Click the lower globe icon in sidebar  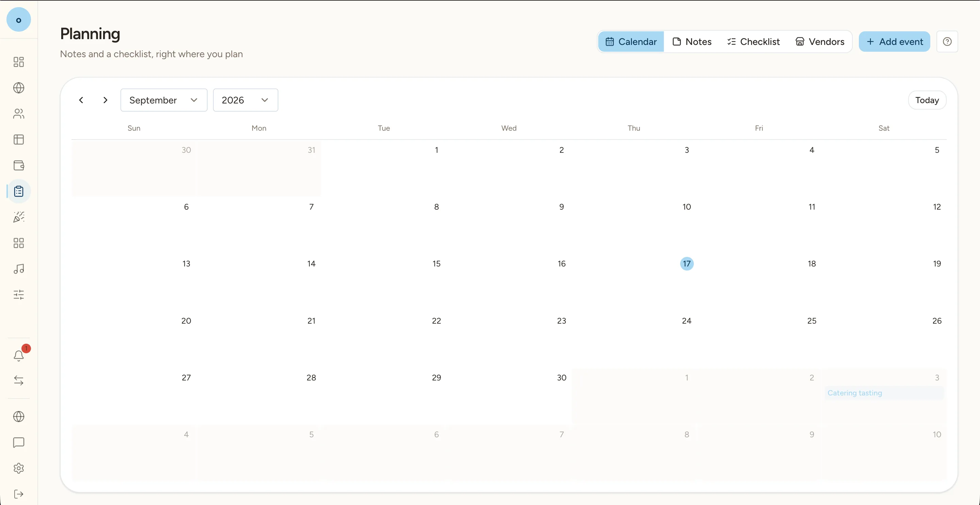coord(19,417)
